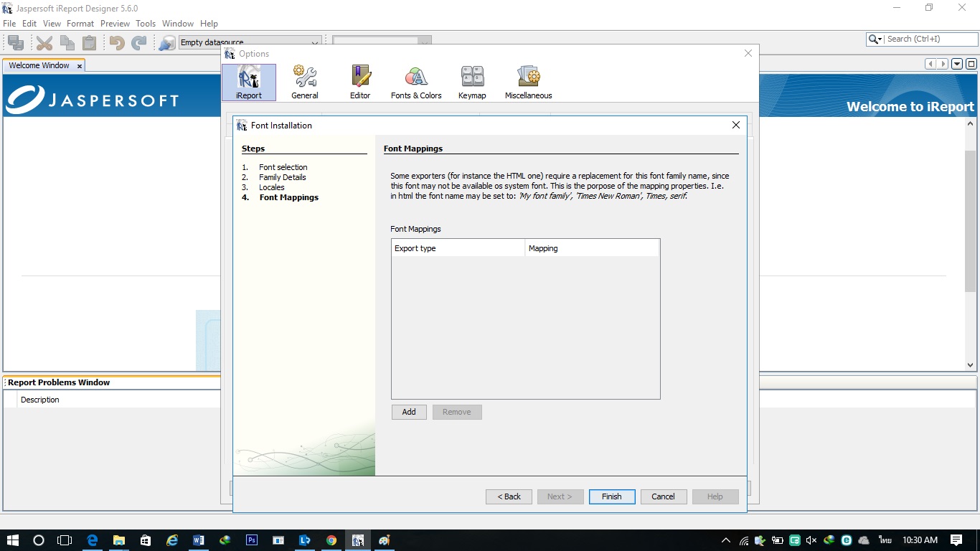The image size is (980, 551).
Task: Close the Font Installation dialog
Action: [735, 125]
